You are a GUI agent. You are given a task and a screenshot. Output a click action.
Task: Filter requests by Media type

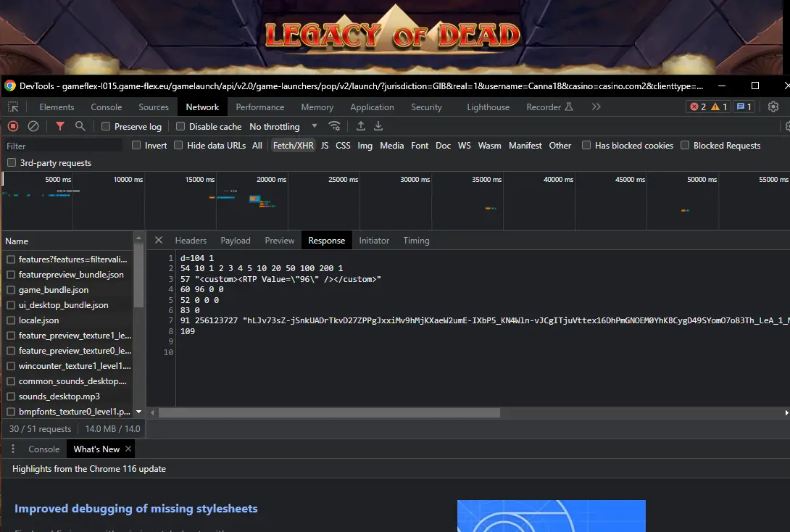[391, 145]
